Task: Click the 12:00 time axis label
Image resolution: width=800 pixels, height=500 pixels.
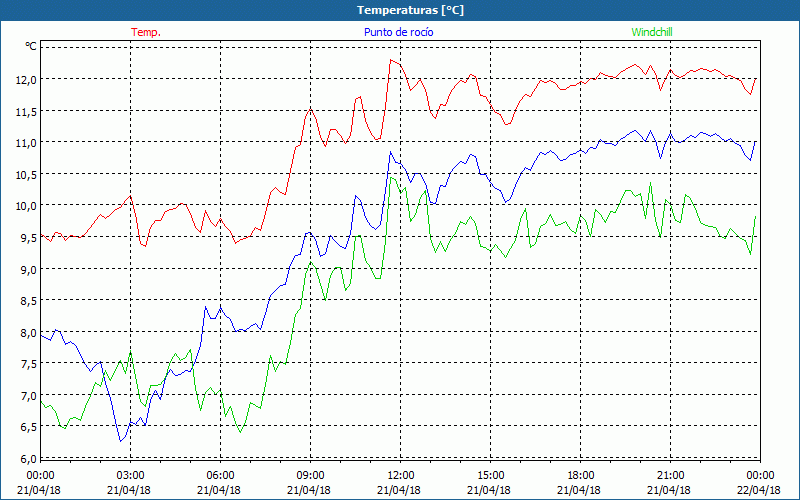Action: coord(401,476)
